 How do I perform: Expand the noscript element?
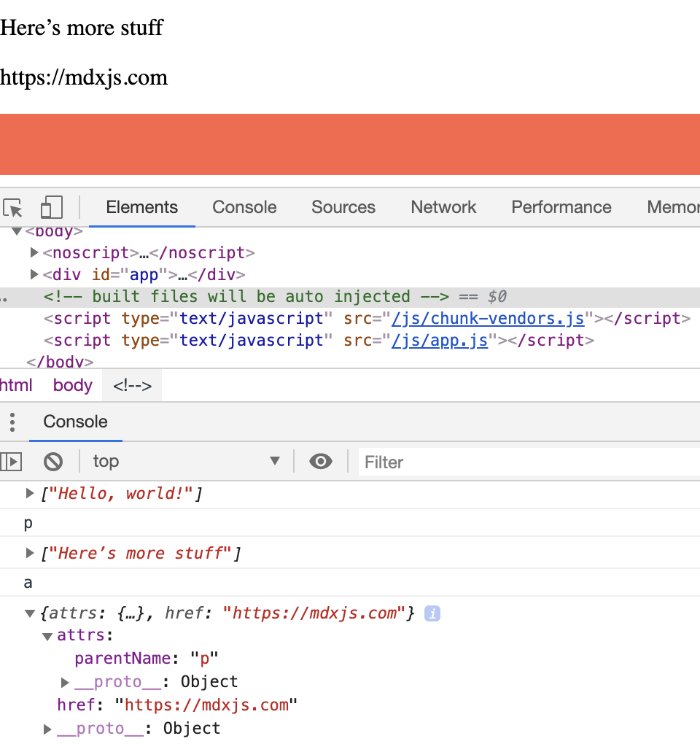coord(34,252)
